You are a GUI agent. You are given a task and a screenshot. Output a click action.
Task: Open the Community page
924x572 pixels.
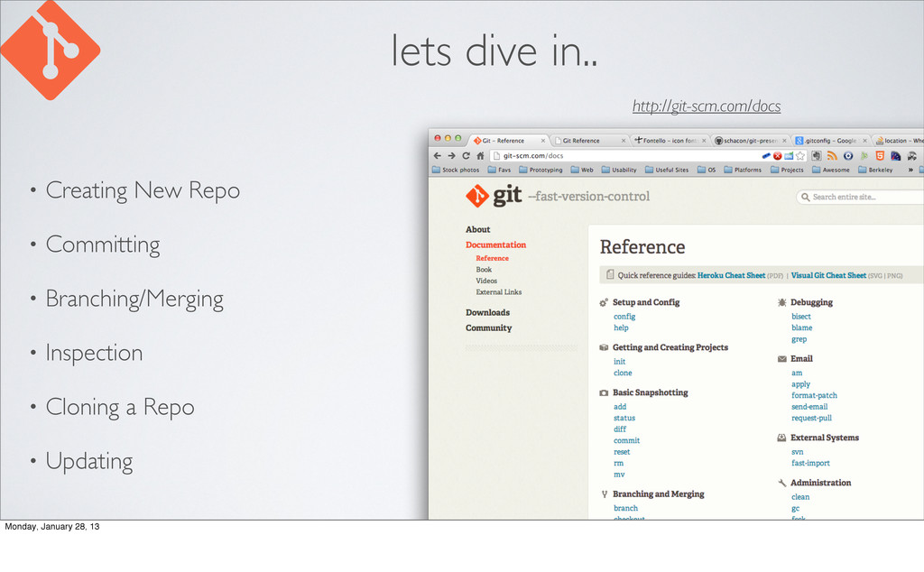click(488, 328)
